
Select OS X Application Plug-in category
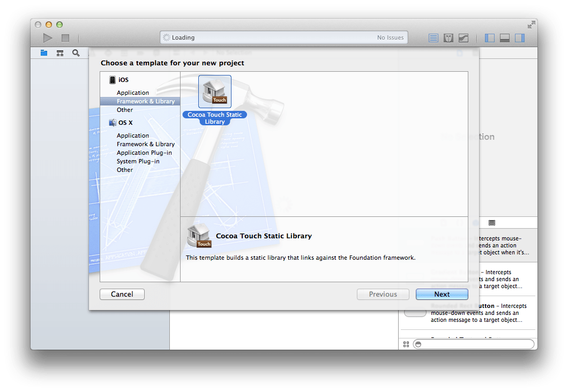[144, 153]
